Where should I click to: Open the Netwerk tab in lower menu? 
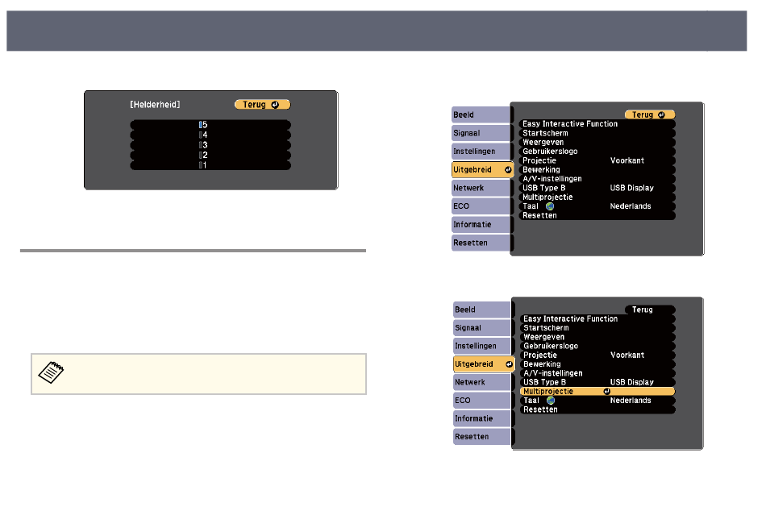[481, 383]
